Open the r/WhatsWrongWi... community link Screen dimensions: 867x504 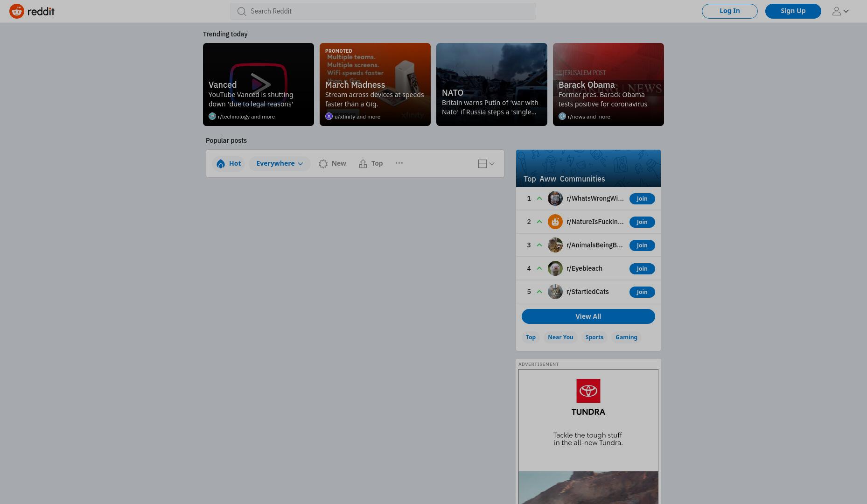(x=595, y=198)
